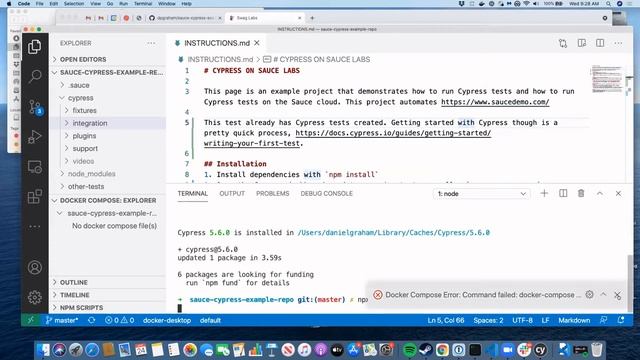Switch to the Output panel tab
The image size is (640, 360).
232,193
